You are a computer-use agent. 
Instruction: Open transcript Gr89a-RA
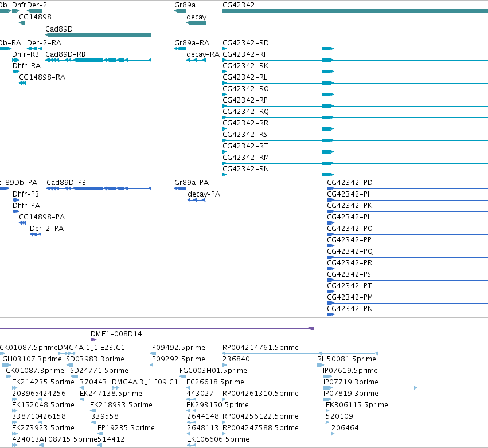pyautogui.click(x=192, y=43)
